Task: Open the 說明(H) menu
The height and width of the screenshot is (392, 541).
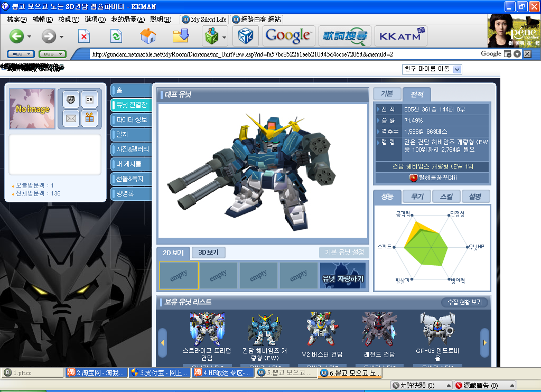Action: click(161, 20)
